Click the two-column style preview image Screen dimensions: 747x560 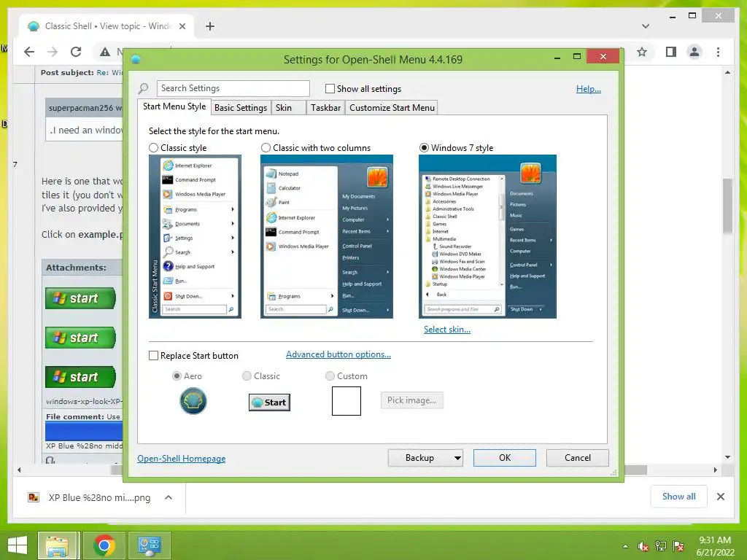327,237
